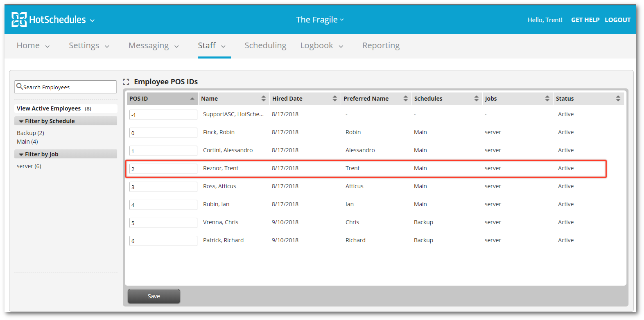Click the HotSchedules logo icon
Screen dimensions: 644x320
point(19,20)
